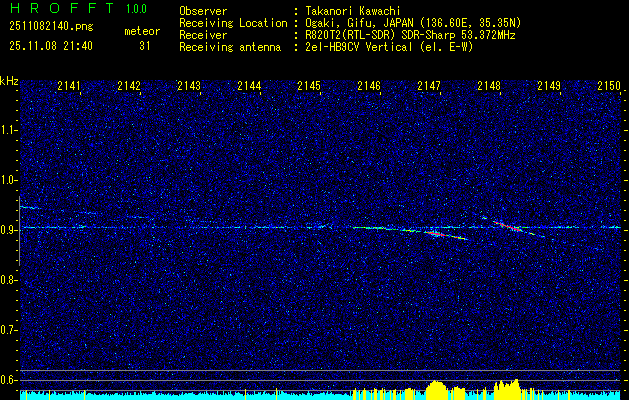Click the 2el-HB9CV Vertical antenna text
Viewport: 629px width, 400px height.
pyautogui.click(x=388, y=47)
